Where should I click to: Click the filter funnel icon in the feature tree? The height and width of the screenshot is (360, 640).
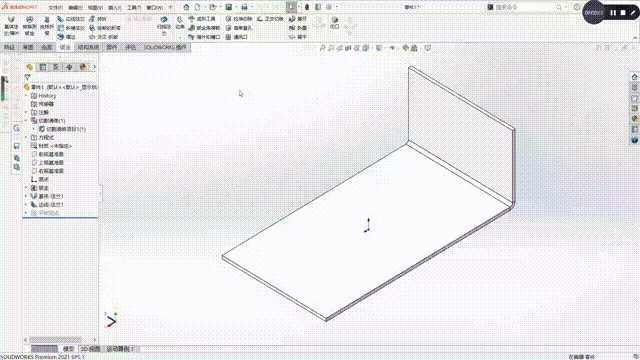(x=27, y=77)
